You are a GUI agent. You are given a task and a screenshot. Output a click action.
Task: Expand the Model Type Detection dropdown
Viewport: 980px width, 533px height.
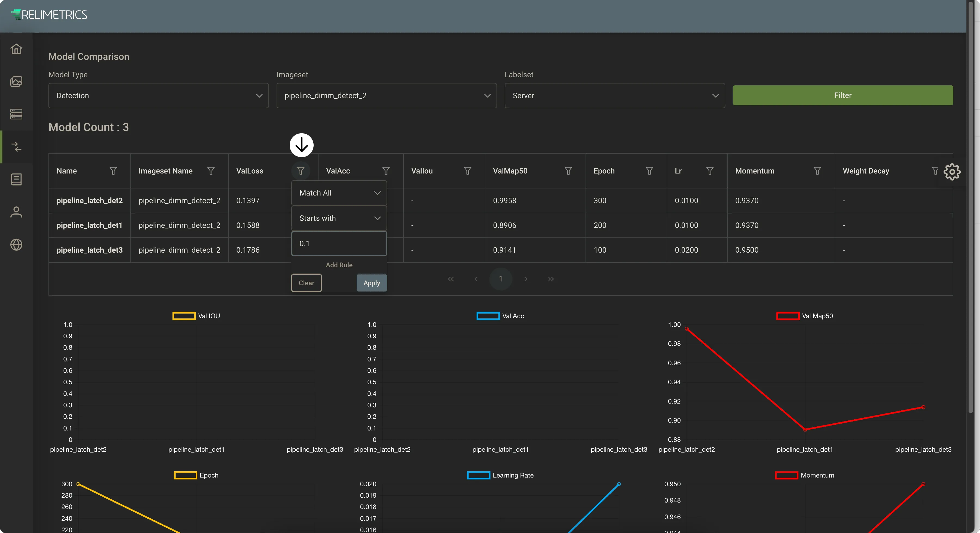pyautogui.click(x=159, y=95)
